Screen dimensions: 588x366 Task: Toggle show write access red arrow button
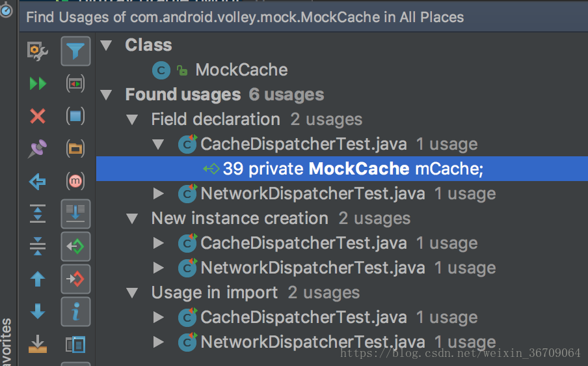tap(75, 279)
